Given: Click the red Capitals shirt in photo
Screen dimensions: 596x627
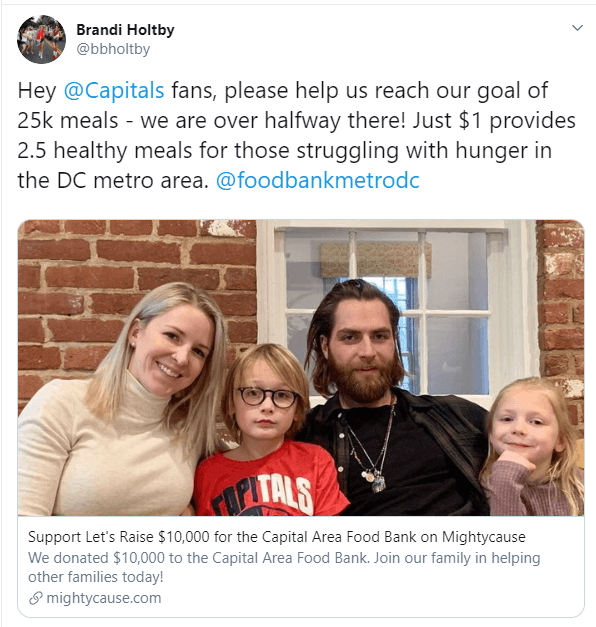Looking at the screenshot, I should [x=268, y=480].
